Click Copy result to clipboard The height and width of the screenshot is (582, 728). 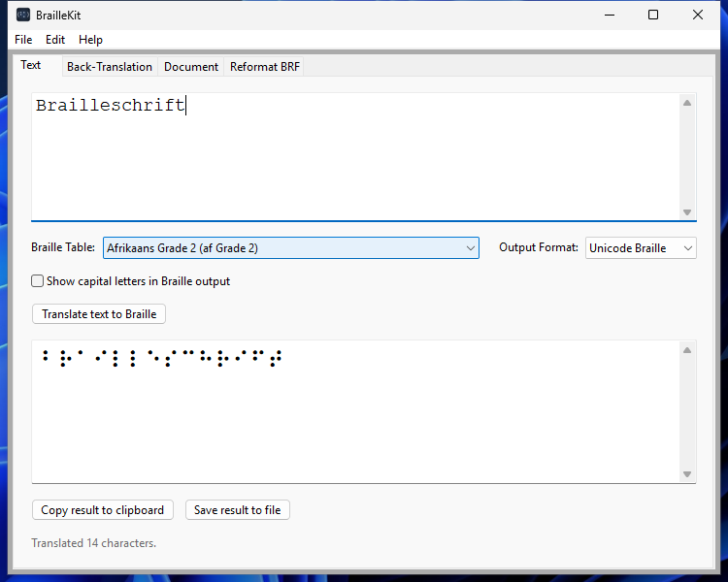coord(103,510)
